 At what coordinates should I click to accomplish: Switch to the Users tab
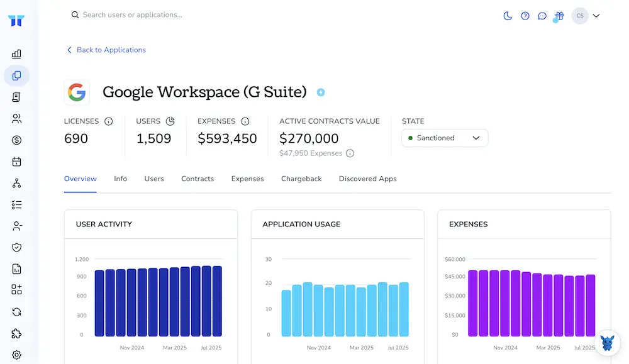154,179
